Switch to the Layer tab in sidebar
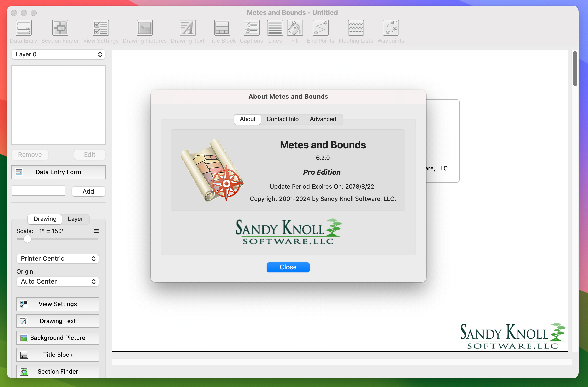Image resolution: width=588 pixels, height=387 pixels. (x=75, y=219)
